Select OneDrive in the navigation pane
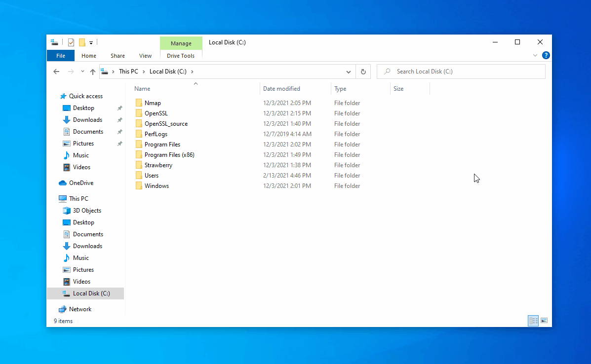The image size is (591, 364). pyautogui.click(x=81, y=183)
